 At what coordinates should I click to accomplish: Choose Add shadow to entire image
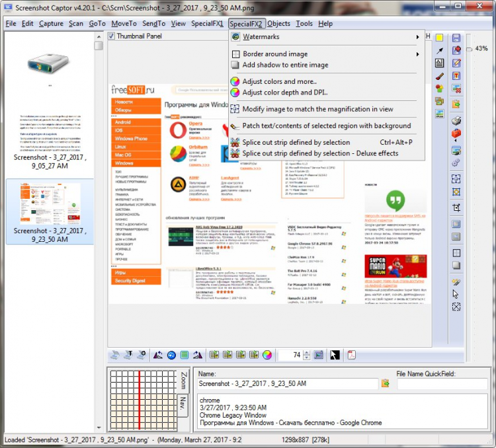(326, 65)
